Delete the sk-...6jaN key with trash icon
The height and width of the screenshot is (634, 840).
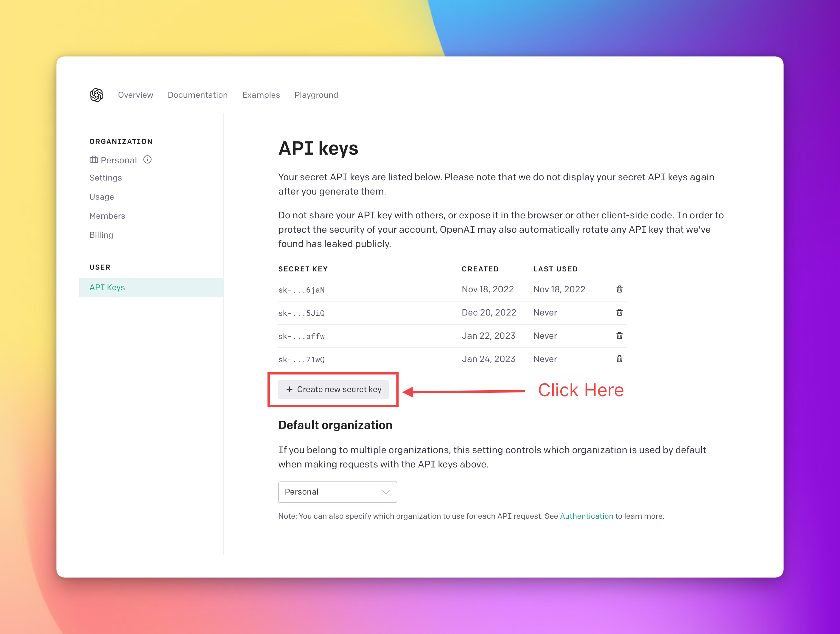[619, 289]
